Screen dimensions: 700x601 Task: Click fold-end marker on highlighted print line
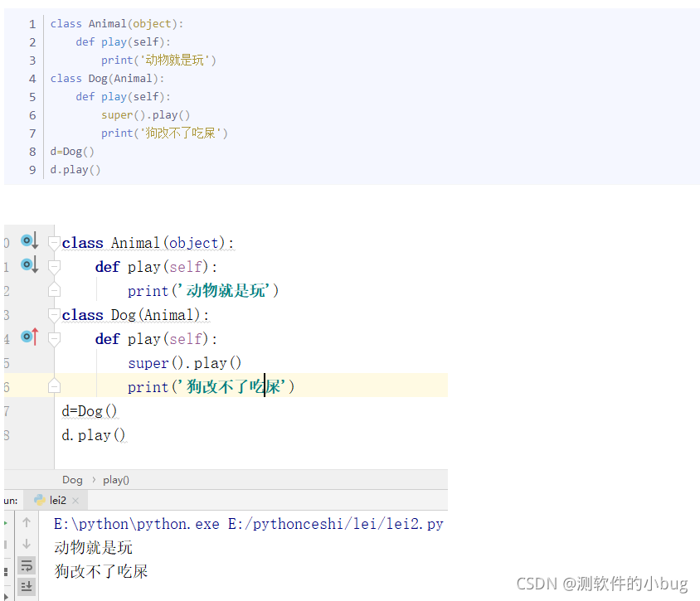[55, 385]
